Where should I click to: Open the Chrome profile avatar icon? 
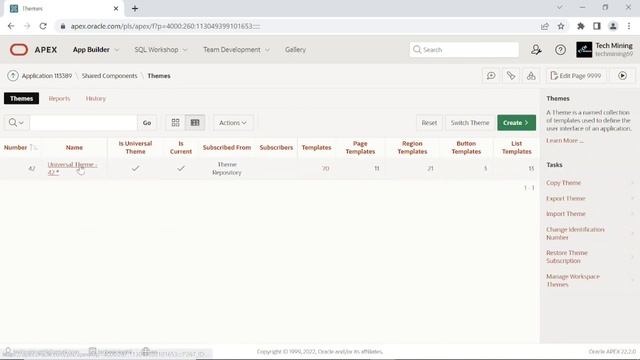pos(613,26)
